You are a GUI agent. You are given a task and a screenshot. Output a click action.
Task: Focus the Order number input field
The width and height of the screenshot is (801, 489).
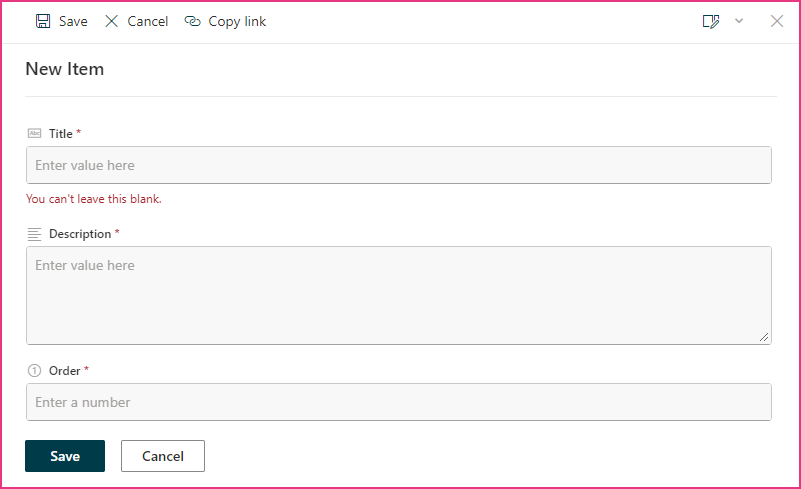click(x=399, y=402)
